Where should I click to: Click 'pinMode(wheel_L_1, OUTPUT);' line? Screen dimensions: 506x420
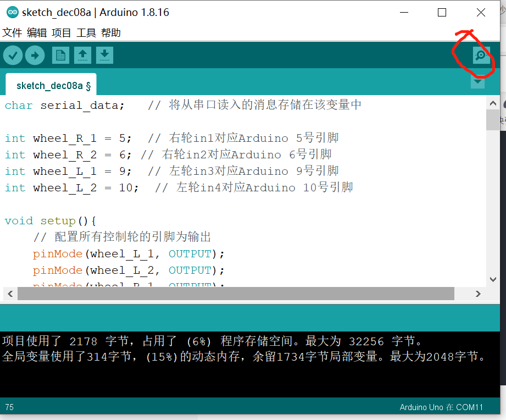(129, 254)
